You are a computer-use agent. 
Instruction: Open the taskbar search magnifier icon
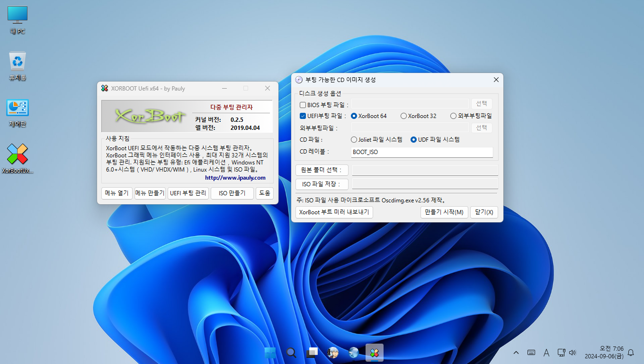(291, 353)
